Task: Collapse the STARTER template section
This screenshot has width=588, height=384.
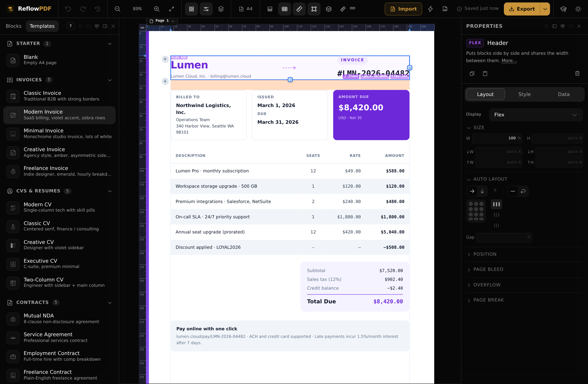Action: click(x=110, y=44)
